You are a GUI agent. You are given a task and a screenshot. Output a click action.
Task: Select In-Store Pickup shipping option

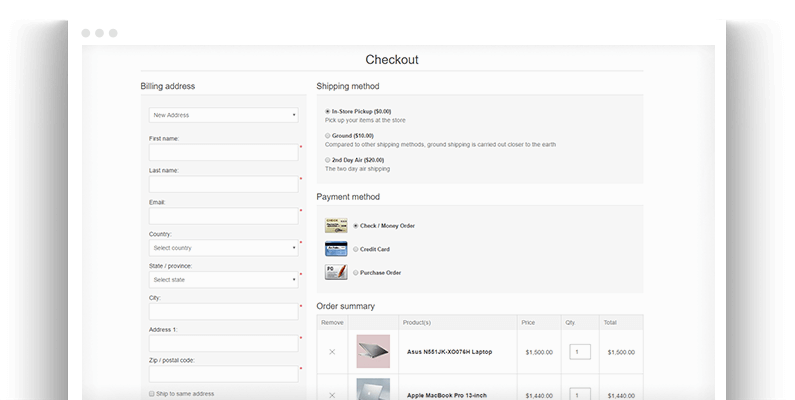click(x=328, y=111)
